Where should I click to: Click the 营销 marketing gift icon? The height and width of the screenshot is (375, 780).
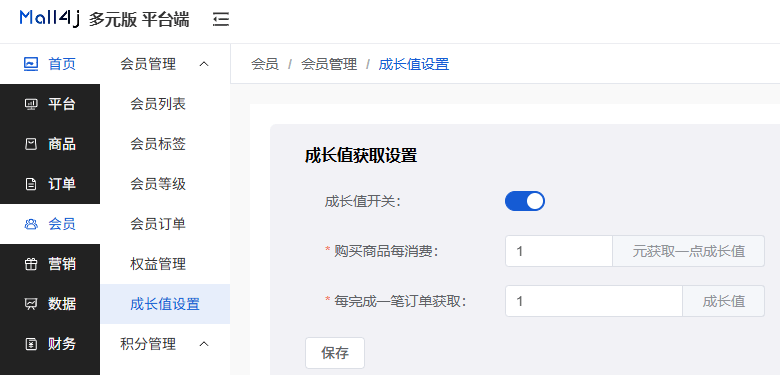pyautogui.click(x=31, y=264)
